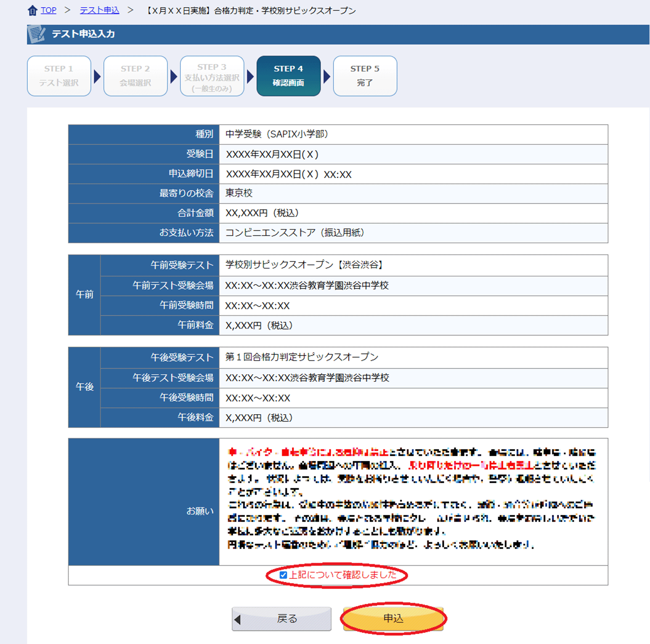Select the STEP 1 テスト選択 step
650x644 pixels.
coord(59,76)
